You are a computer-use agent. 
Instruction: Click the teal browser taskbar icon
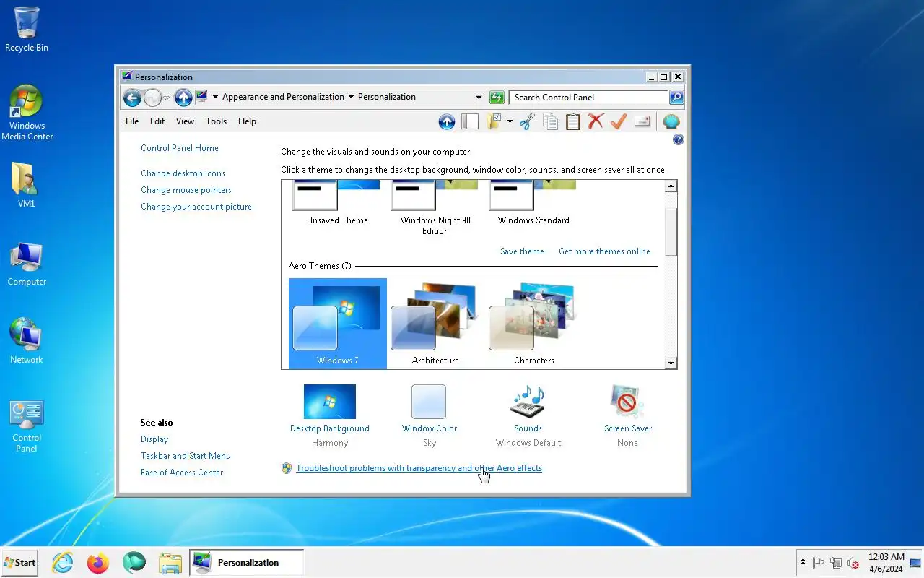point(134,562)
